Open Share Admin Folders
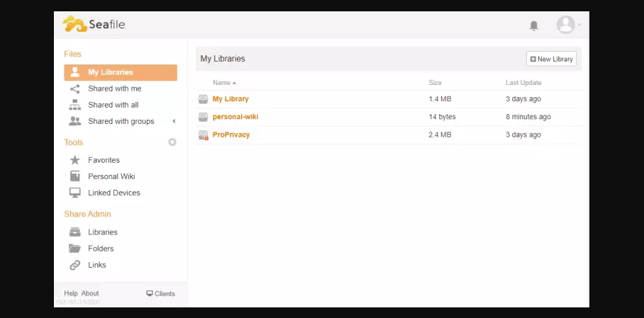The width and height of the screenshot is (644, 318). coord(101,249)
